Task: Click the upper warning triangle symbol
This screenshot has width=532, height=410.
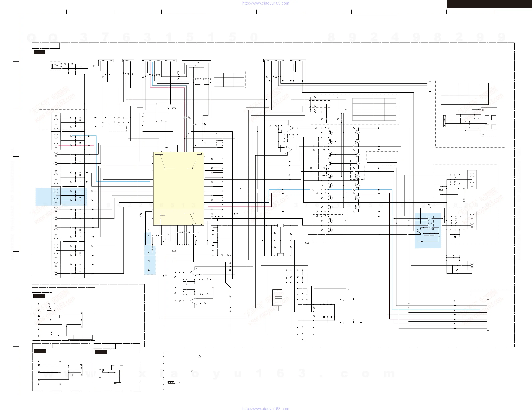Action: (x=49, y=309)
